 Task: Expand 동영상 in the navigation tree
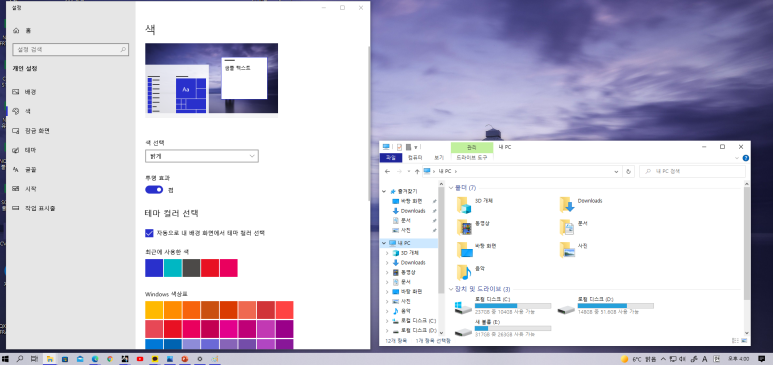(387, 272)
